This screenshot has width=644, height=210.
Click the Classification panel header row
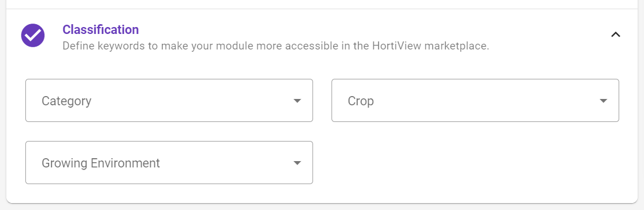tap(322, 36)
